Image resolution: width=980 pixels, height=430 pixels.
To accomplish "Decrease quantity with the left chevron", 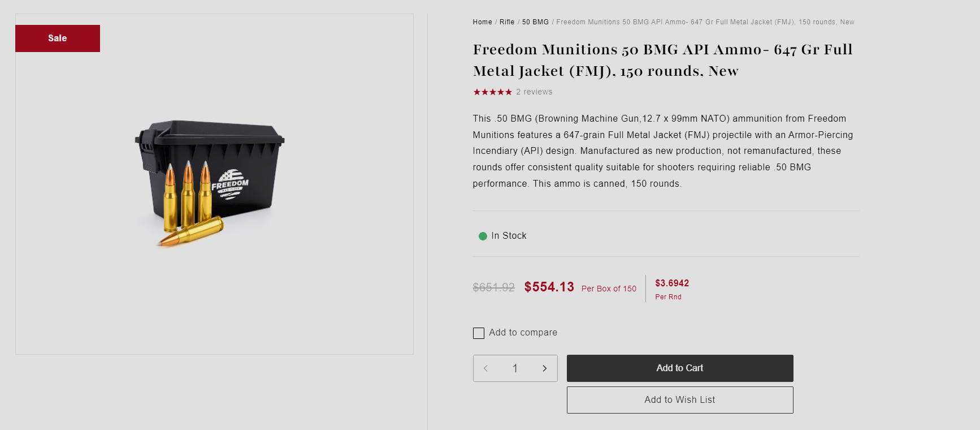I will [485, 368].
